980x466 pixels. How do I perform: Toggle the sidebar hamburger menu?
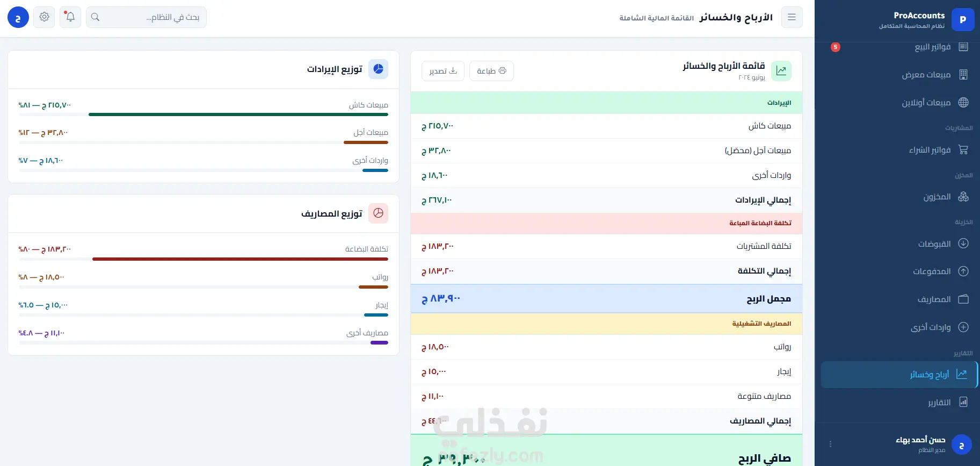(x=792, y=17)
